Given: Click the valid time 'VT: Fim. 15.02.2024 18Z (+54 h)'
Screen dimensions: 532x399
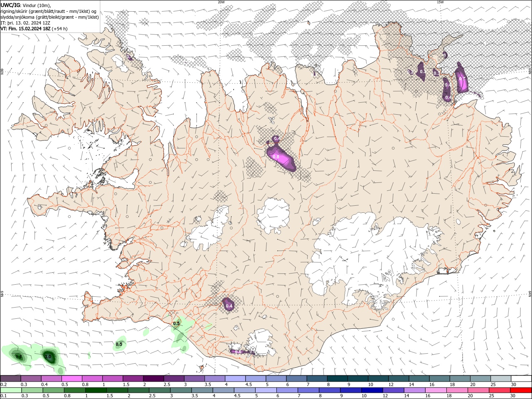Looking at the screenshot, I should click(x=34, y=29).
